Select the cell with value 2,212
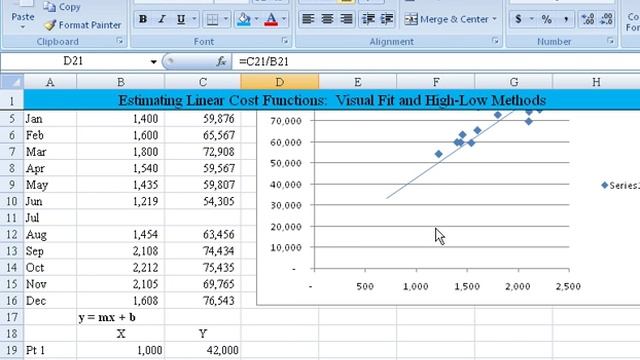640x360 pixels. [x=121, y=267]
